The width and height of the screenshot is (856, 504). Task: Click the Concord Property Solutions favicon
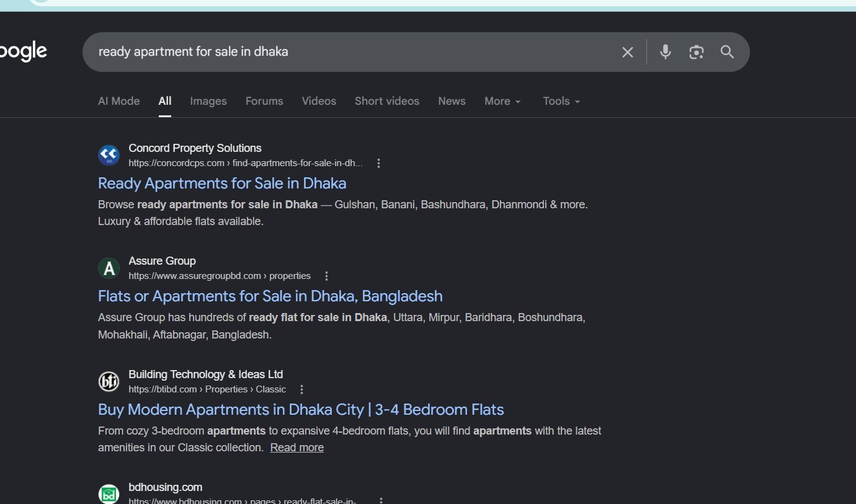point(109,155)
